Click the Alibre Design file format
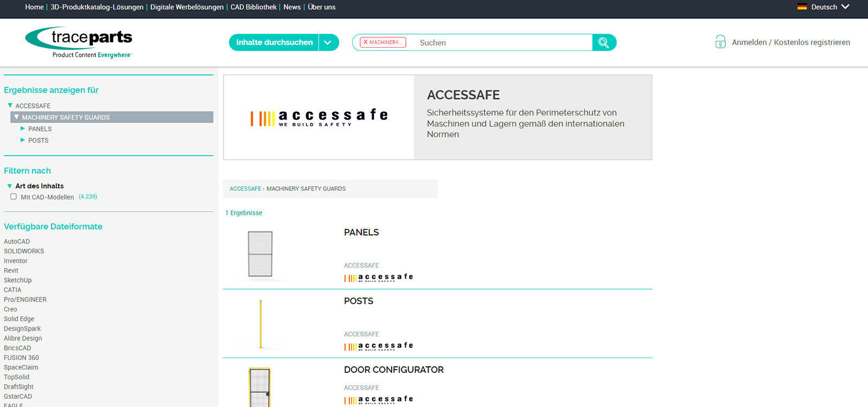The width and height of the screenshot is (868, 407). (x=23, y=339)
